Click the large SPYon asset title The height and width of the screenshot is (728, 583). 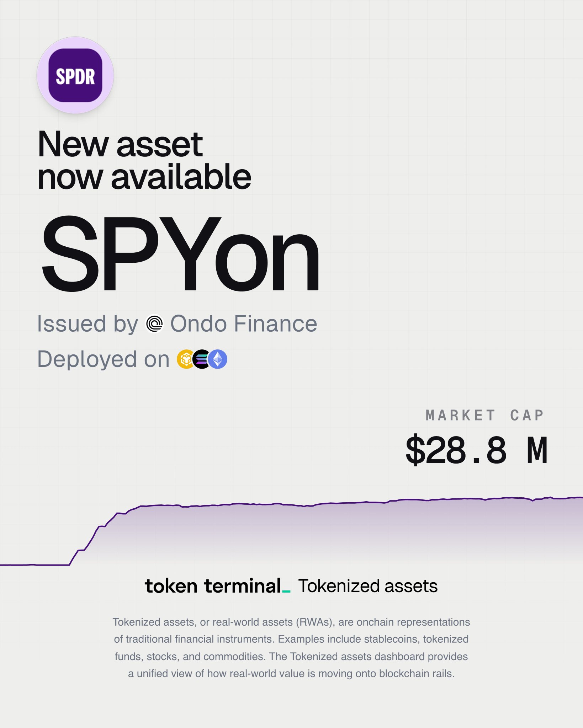tap(180, 254)
